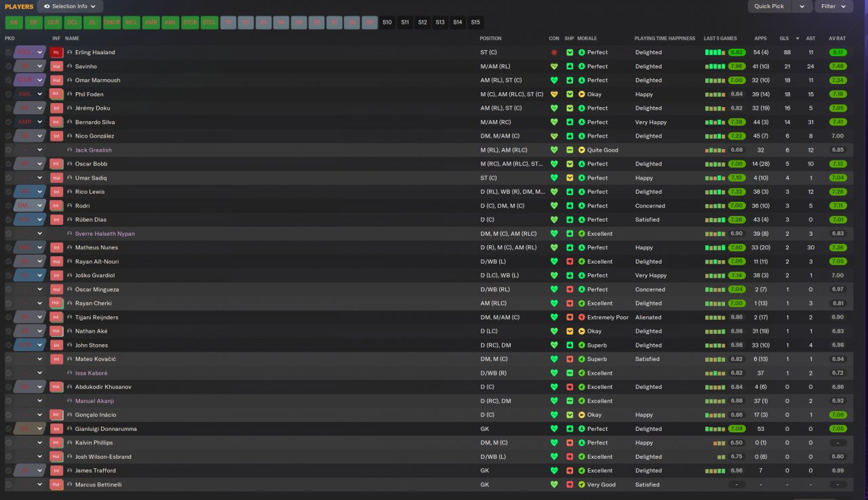Click Omar Marmoush's green condition heart

(554, 80)
